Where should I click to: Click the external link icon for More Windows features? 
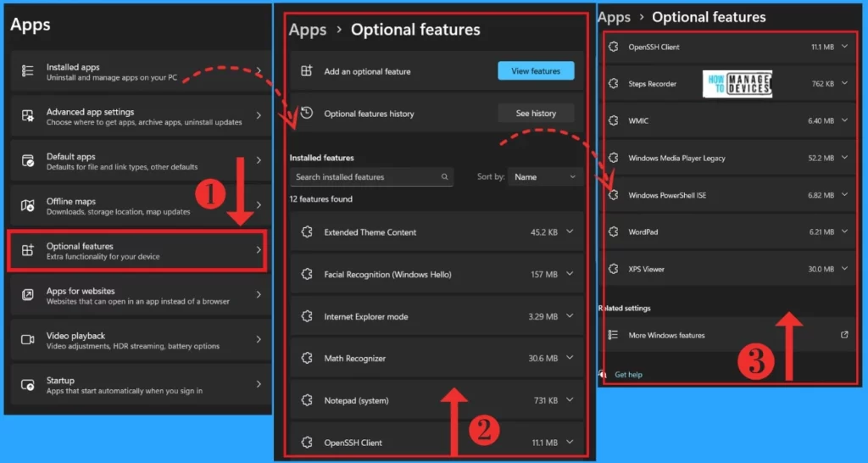(x=844, y=334)
